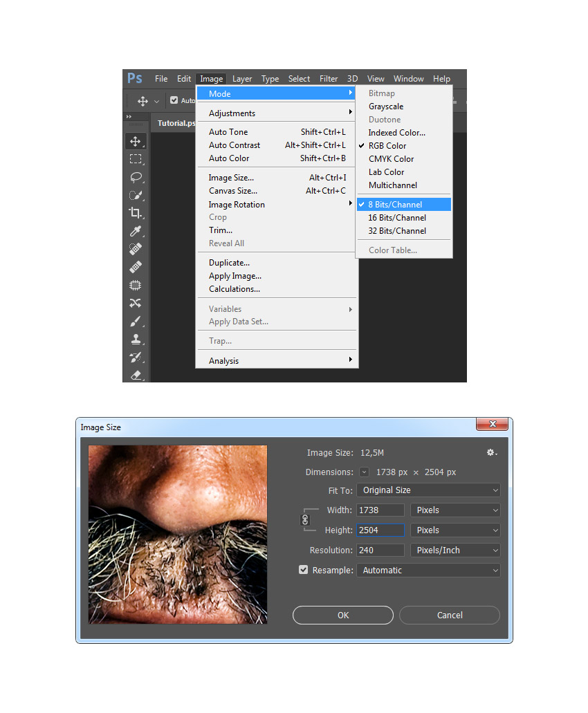The image size is (588, 713).
Task: Switch to 16 Bits/Channel mode
Action: [397, 218]
